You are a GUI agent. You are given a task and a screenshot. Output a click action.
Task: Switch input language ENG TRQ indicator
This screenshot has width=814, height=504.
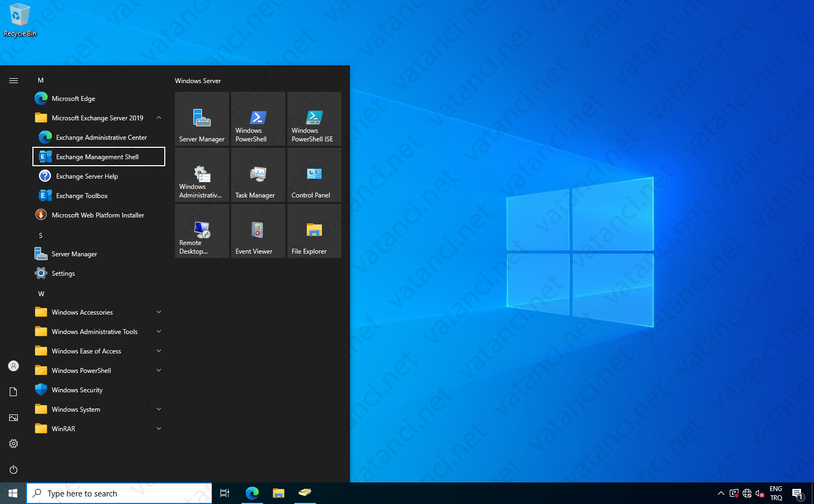776,493
